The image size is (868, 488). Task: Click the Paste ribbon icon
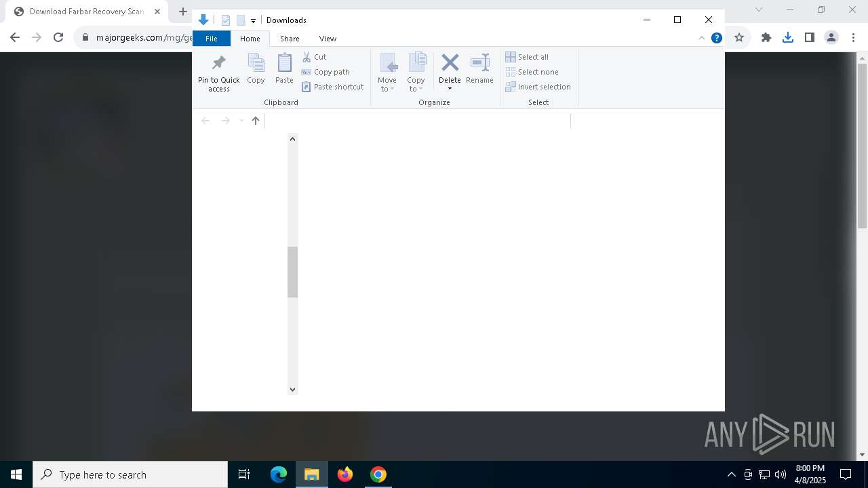pos(284,68)
